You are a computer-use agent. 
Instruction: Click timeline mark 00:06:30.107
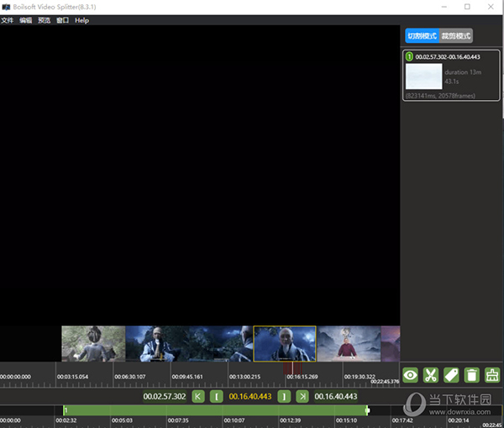click(130, 377)
